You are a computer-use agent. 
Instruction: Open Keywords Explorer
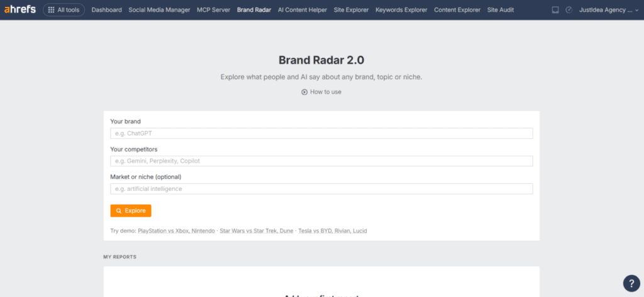point(401,10)
